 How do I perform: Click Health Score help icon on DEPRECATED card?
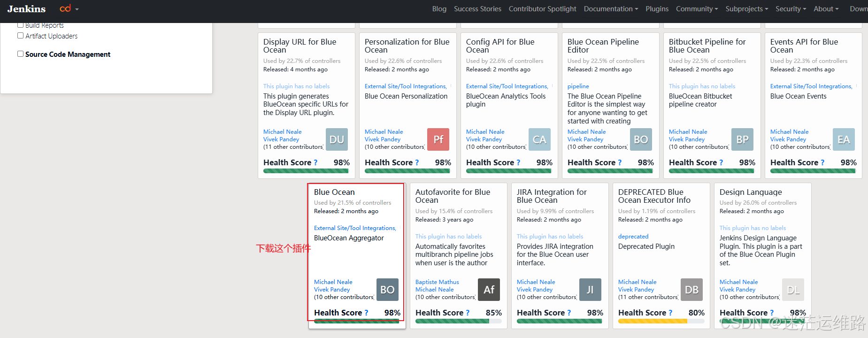(670, 313)
